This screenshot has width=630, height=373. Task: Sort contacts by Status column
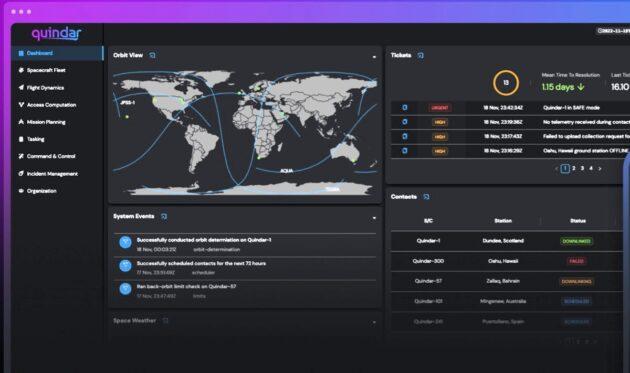tap(578, 221)
